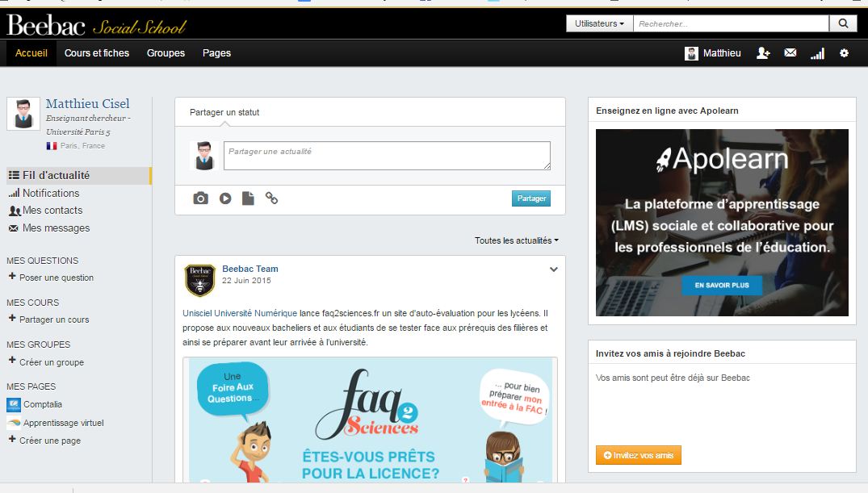
Task: Click the search magnifier button
Action: point(843,23)
